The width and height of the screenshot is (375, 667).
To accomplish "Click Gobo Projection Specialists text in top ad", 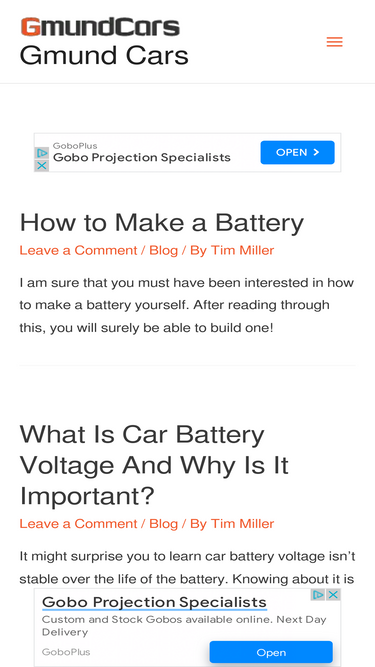I will pos(142,157).
